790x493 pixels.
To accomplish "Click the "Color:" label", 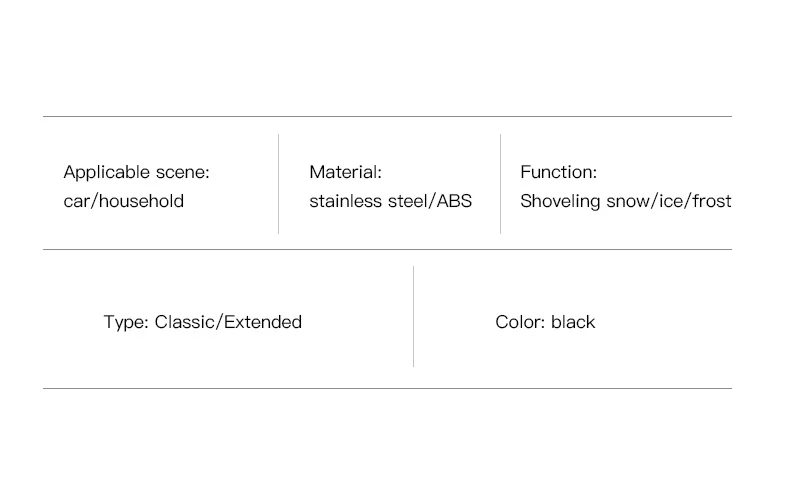I will pos(520,322).
